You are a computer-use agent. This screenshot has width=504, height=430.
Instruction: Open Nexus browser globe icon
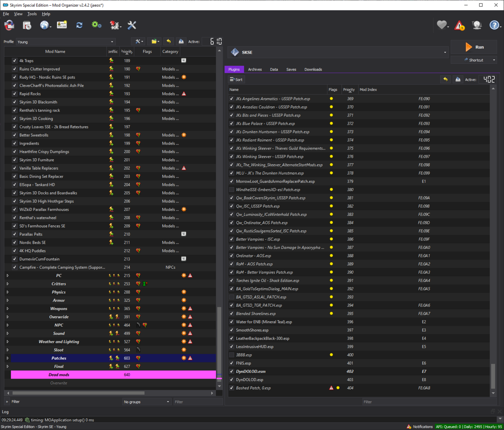click(45, 25)
